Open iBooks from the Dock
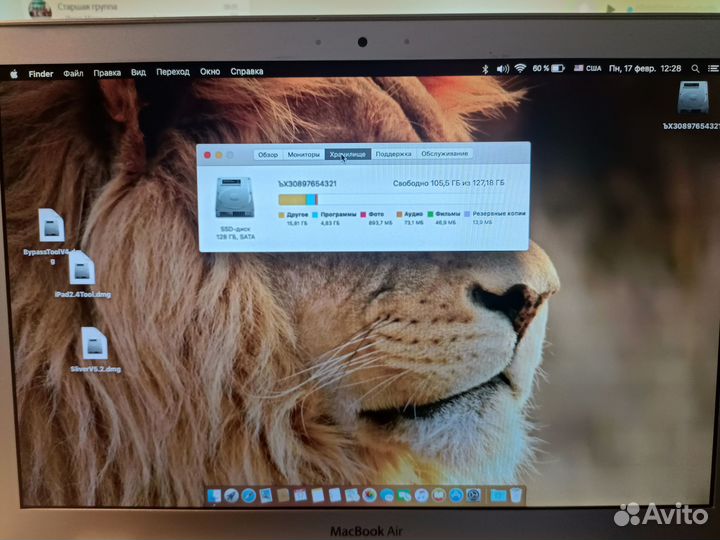 tap(439, 495)
